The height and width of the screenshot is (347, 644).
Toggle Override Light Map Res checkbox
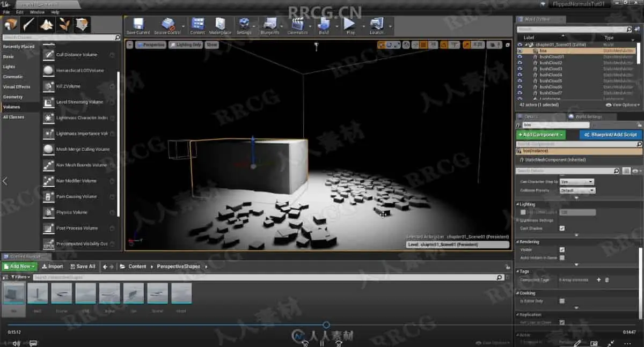[x=523, y=212]
